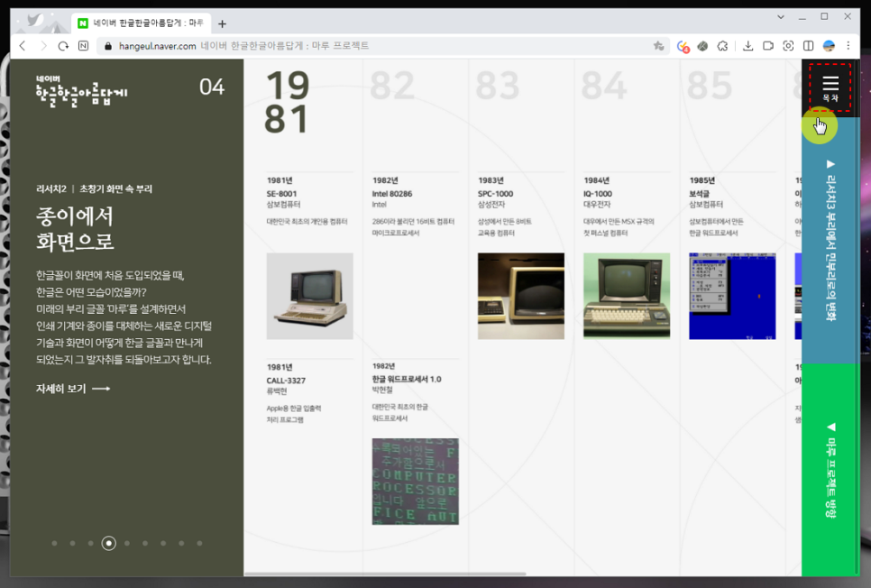Open a new tab with the plus button
Screen dimensions: 871x588
pyautogui.click(x=222, y=23)
